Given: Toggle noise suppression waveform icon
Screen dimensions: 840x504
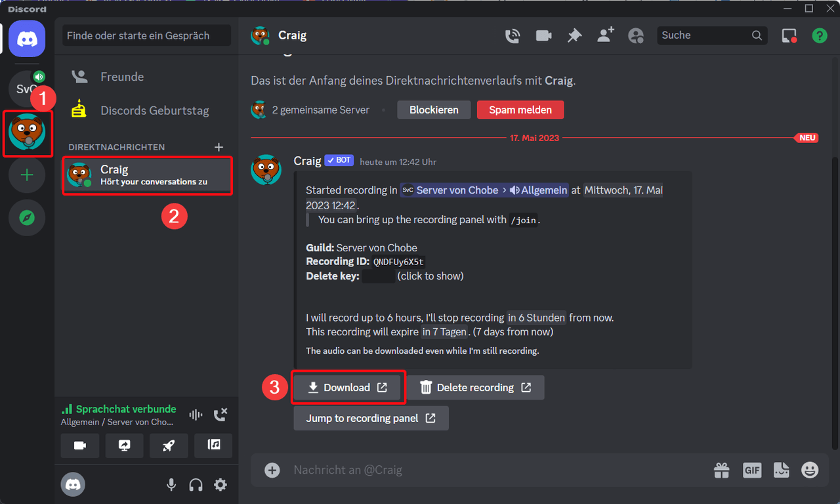Looking at the screenshot, I should coord(196,415).
